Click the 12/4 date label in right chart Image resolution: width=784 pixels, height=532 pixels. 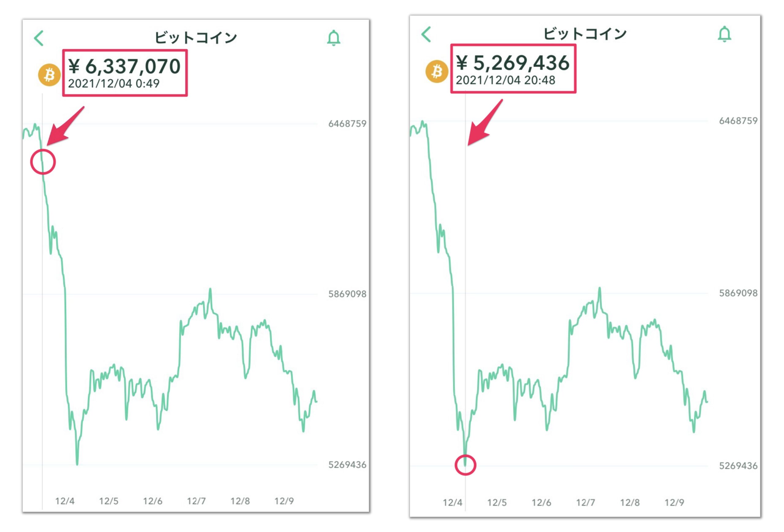(452, 503)
